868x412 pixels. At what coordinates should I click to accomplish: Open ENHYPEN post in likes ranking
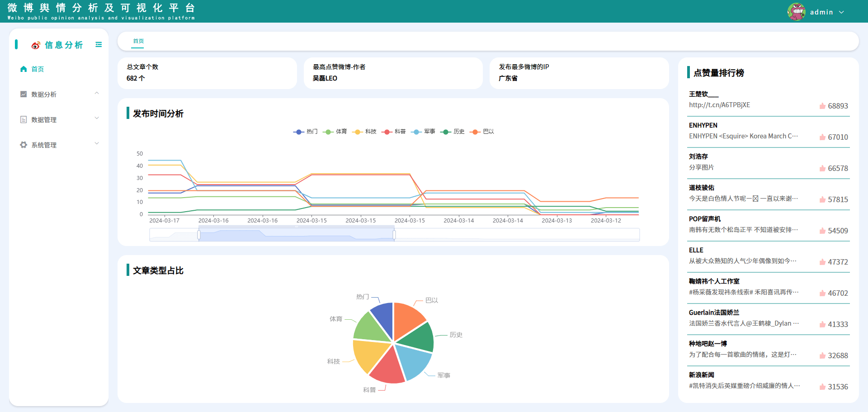pyautogui.click(x=743, y=136)
